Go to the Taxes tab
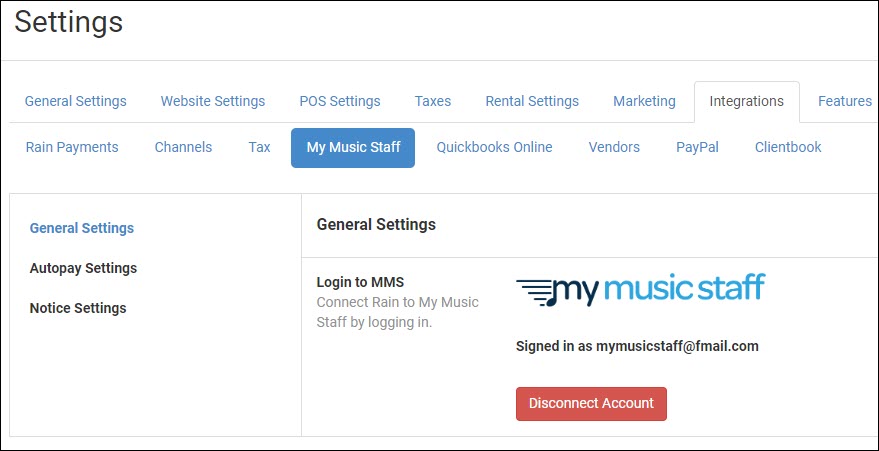 point(433,101)
